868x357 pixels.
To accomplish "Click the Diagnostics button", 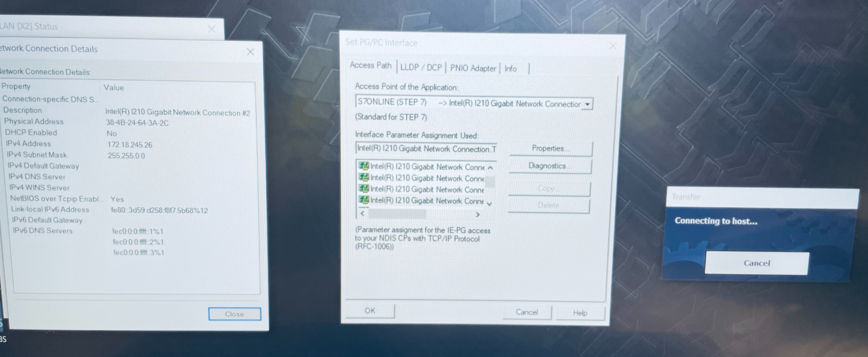I will pyautogui.click(x=550, y=166).
